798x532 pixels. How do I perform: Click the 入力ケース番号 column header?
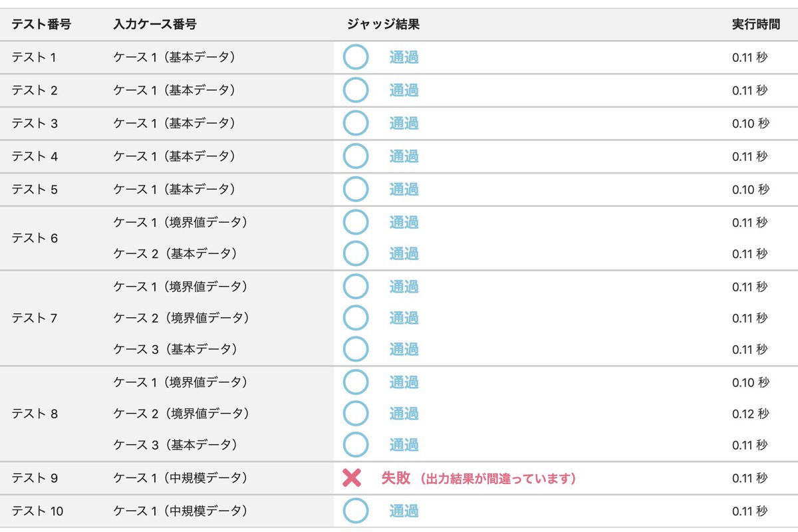pyautogui.click(x=155, y=25)
